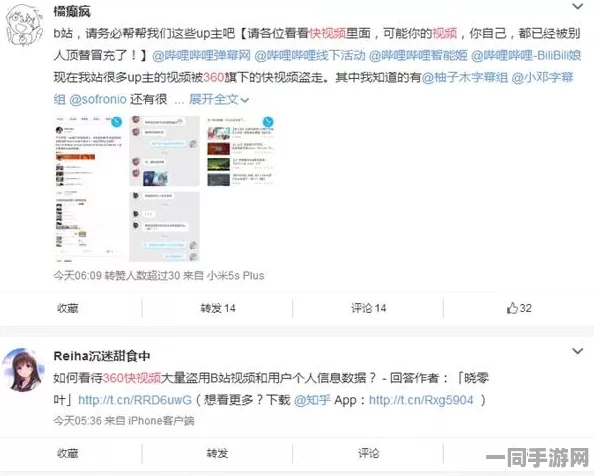Open the short link http://t.cn/RRD6uwG
Screen dimensions: 594x476
[135, 400]
